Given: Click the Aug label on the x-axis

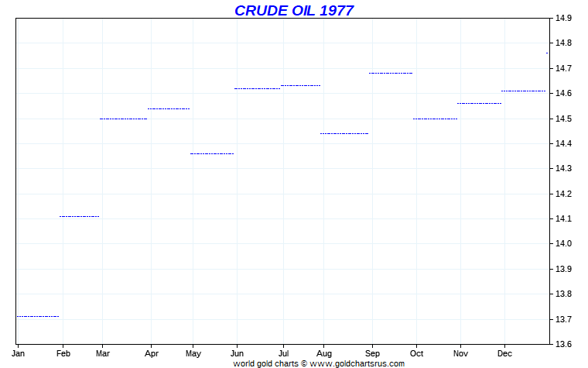Looking at the screenshot, I should [x=324, y=354].
